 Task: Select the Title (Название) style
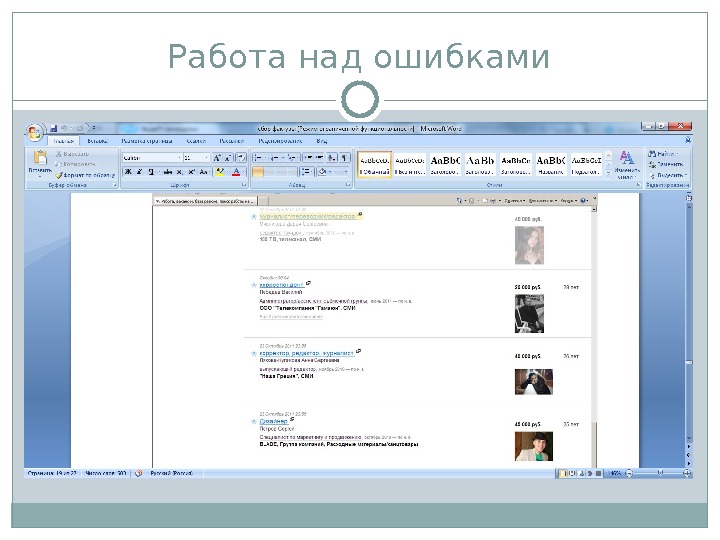click(551, 164)
